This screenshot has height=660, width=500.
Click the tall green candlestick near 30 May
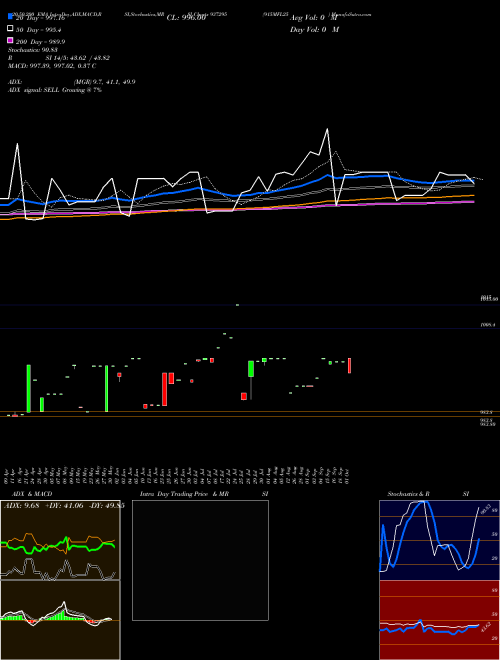point(106,389)
